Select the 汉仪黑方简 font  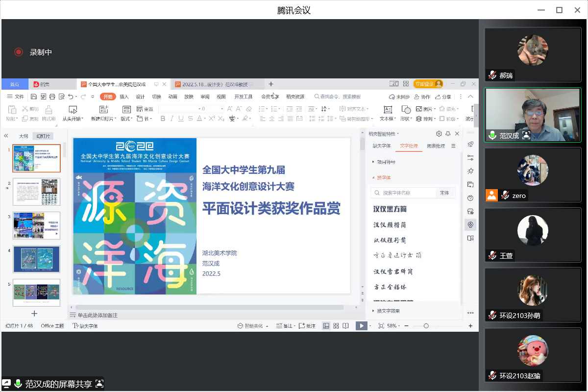coord(390,209)
